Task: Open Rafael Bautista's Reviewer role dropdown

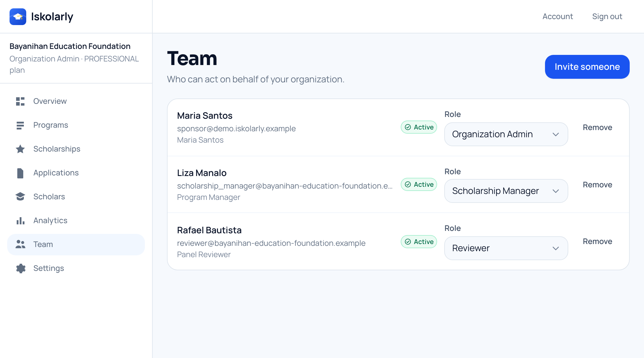Action: 506,248
